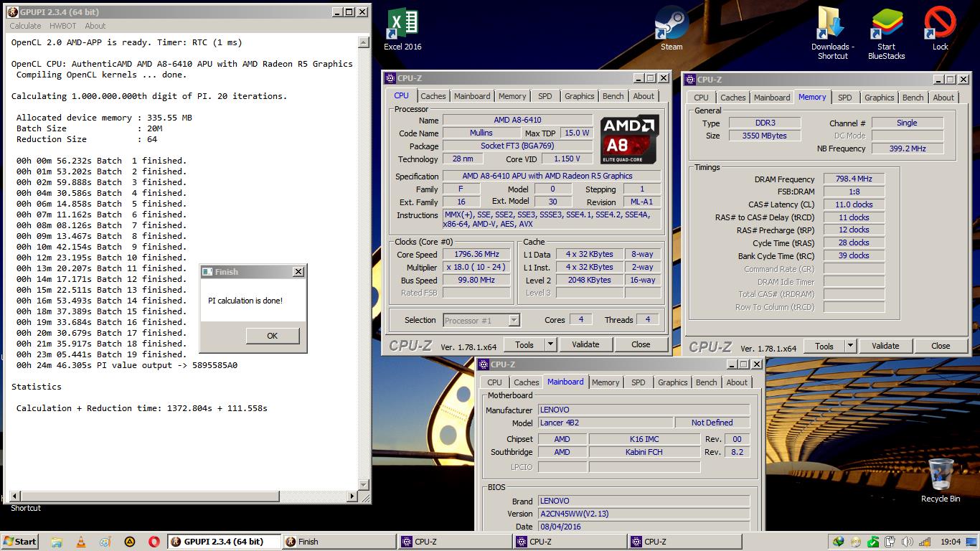This screenshot has height=551, width=980.
Task: Open CPU tab in CPU-Z Memory window
Action: (x=701, y=98)
